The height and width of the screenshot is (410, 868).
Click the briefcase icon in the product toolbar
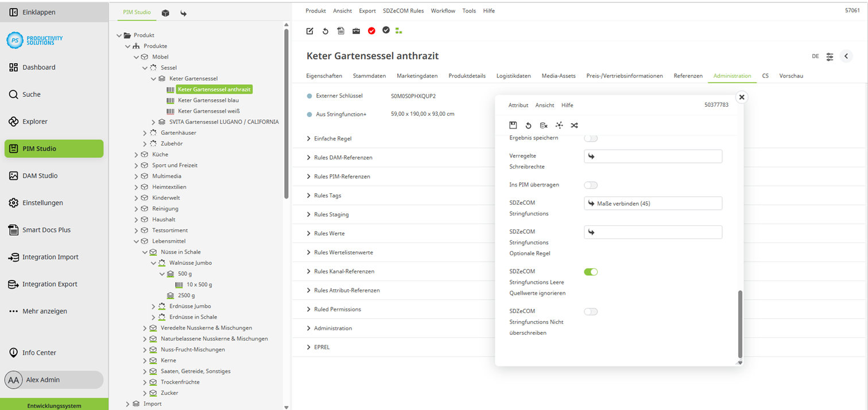coord(356,31)
